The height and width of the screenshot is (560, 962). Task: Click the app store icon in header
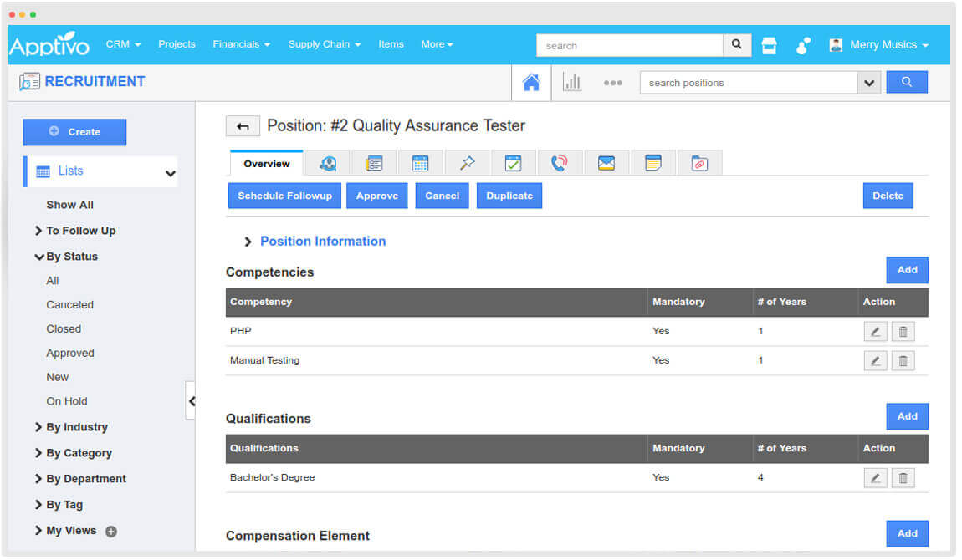(x=769, y=45)
